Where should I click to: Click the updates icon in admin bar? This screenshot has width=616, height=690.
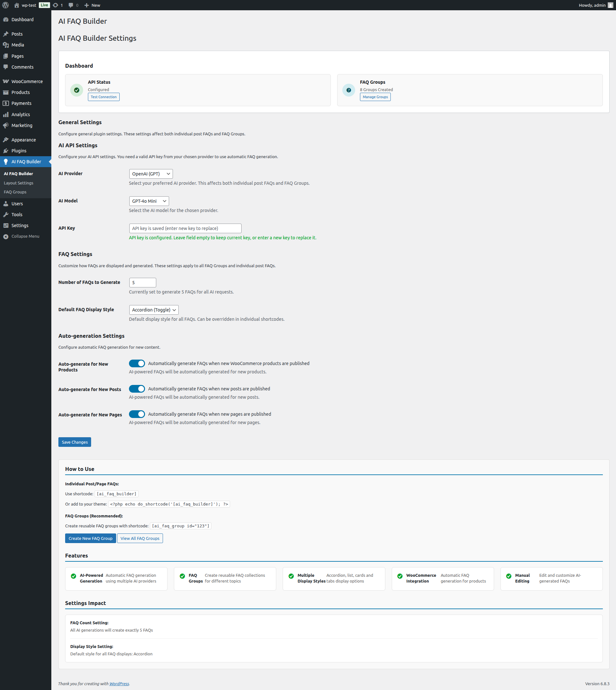(56, 5)
